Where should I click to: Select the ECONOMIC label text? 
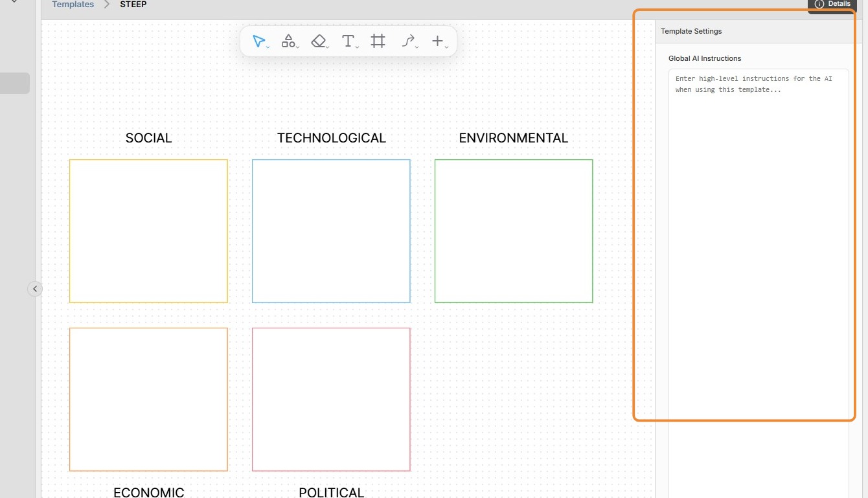pos(149,492)
